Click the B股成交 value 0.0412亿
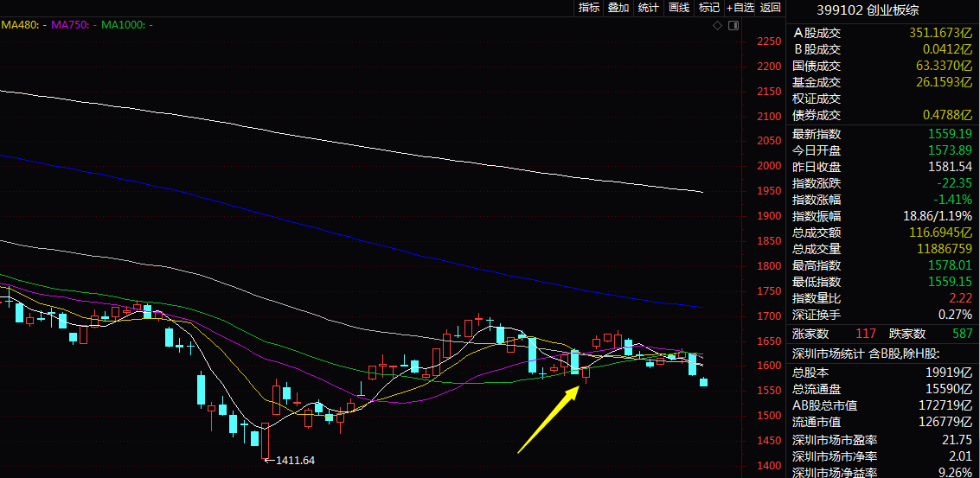The width and height of the screenshot is (980, 478). (x=947, y=49)
